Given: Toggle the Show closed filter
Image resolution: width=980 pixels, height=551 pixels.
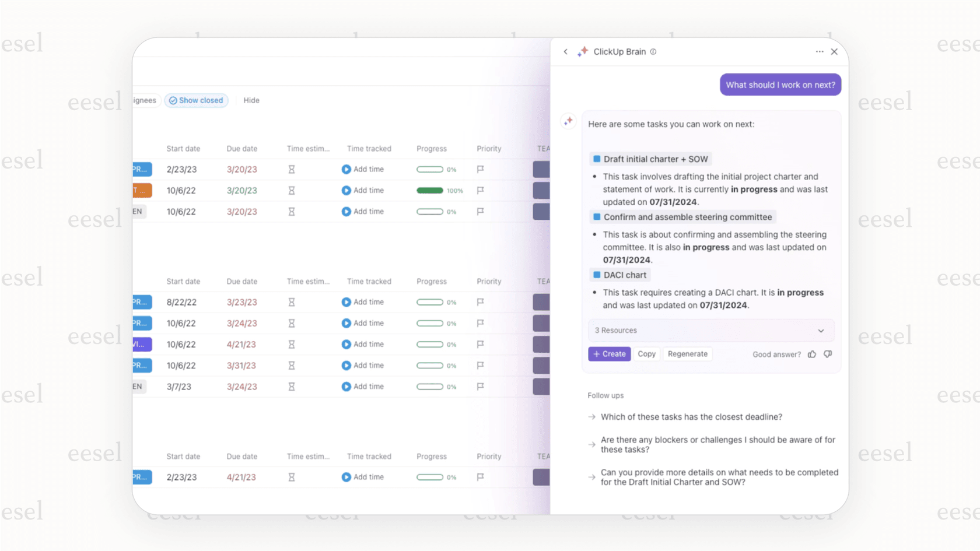Looking at the screenshot, I should tap(196, 100).
